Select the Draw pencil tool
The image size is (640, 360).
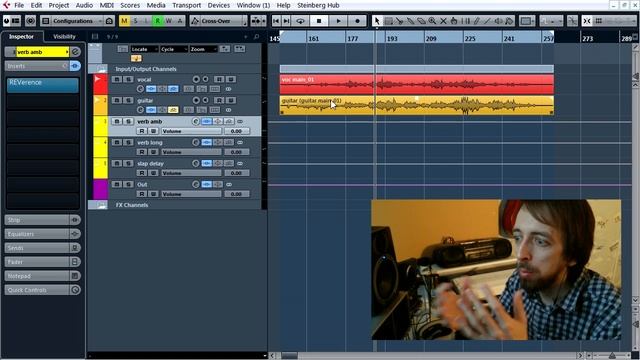click(x=476, y=21)
